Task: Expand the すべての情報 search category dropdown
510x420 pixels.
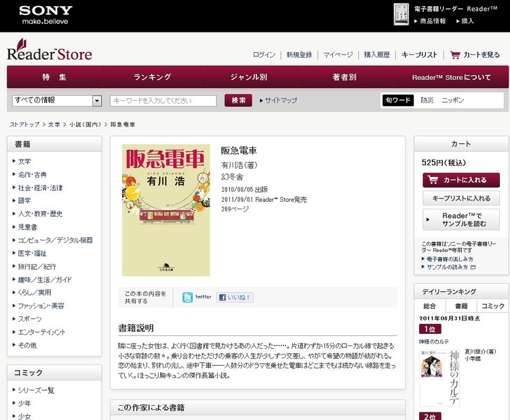Action: (x=57, y=100)
